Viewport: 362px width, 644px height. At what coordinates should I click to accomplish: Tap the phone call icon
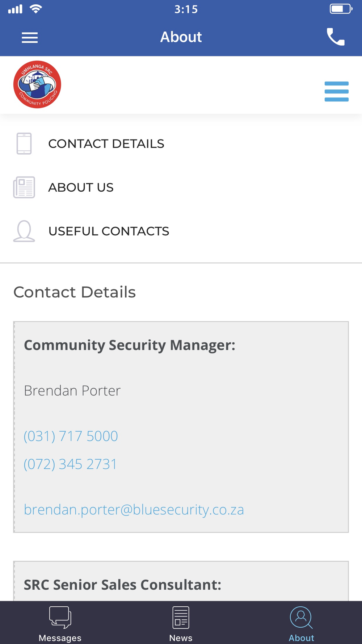[x=336, y=37]
